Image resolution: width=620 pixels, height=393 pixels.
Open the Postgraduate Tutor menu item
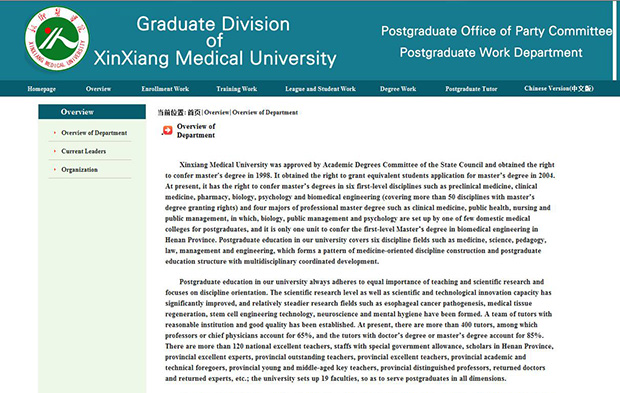(x=471, y=89)
